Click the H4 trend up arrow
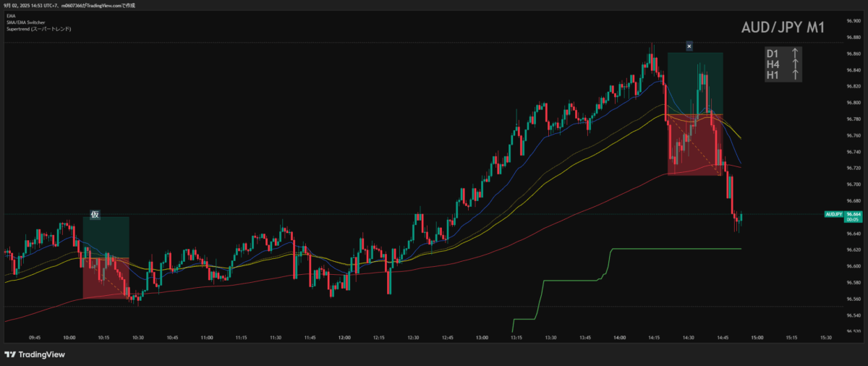 (x=795, y=64)
